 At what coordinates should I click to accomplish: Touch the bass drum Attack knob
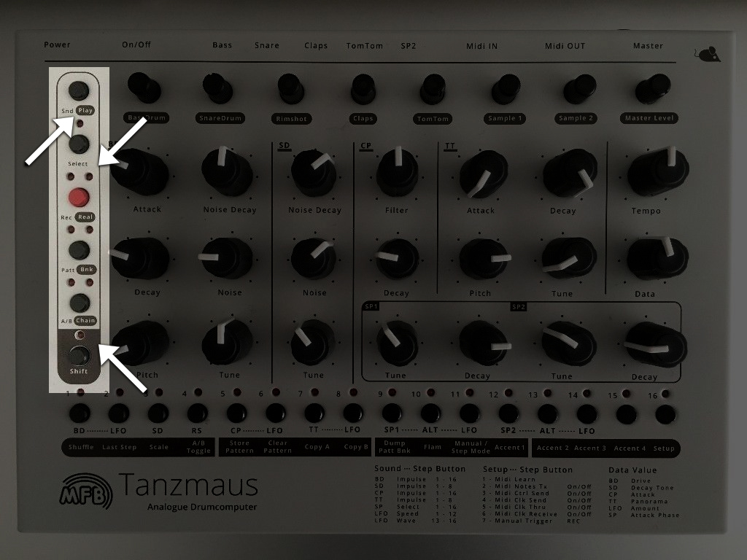[139, 171]
